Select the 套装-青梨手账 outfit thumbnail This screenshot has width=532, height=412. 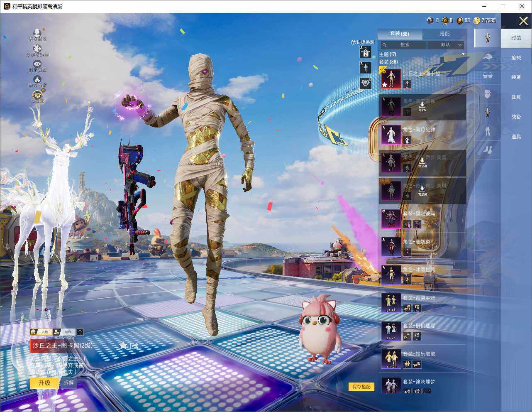(391, 303)
